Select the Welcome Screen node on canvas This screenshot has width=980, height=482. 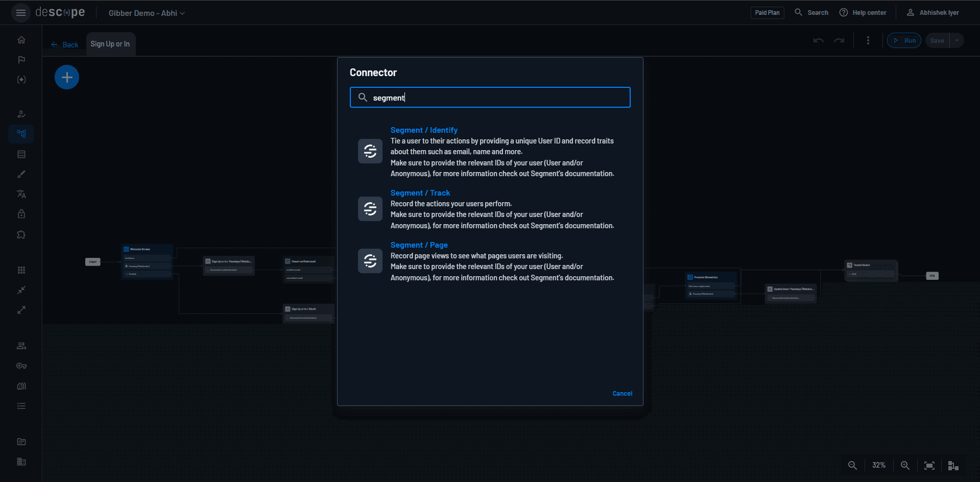(x=147, y=261)
